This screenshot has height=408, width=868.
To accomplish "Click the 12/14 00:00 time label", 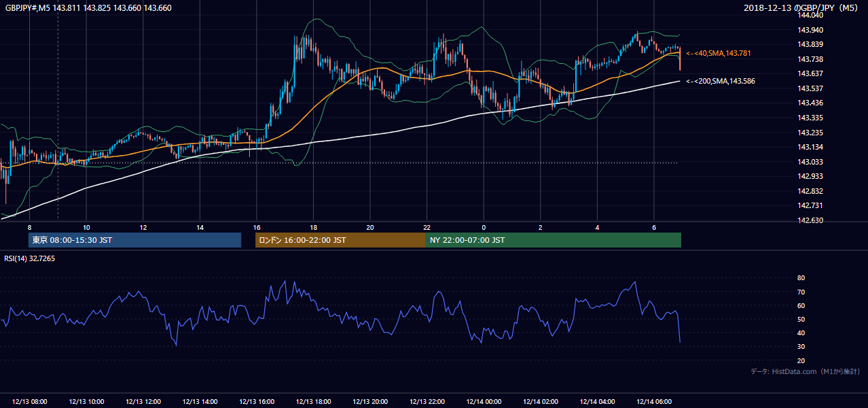I will coord(484,402).
